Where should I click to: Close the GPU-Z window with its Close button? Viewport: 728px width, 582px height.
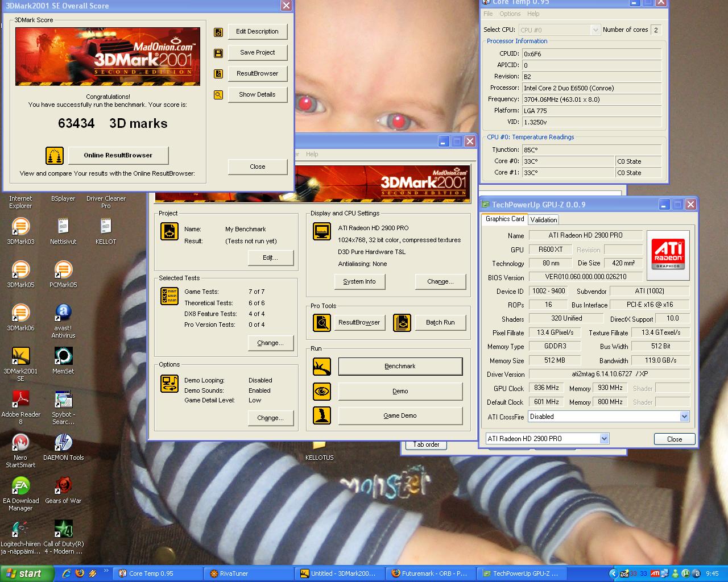coord(675,439)
